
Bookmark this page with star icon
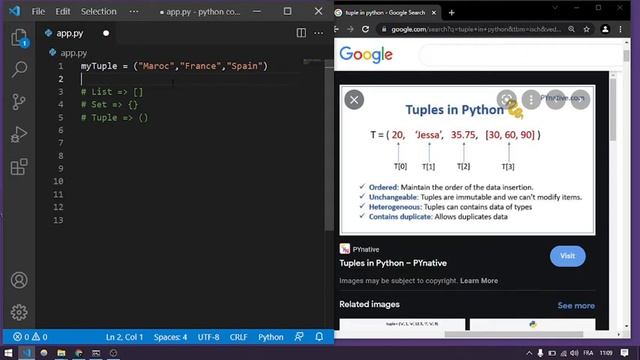(x=587, y=29)
